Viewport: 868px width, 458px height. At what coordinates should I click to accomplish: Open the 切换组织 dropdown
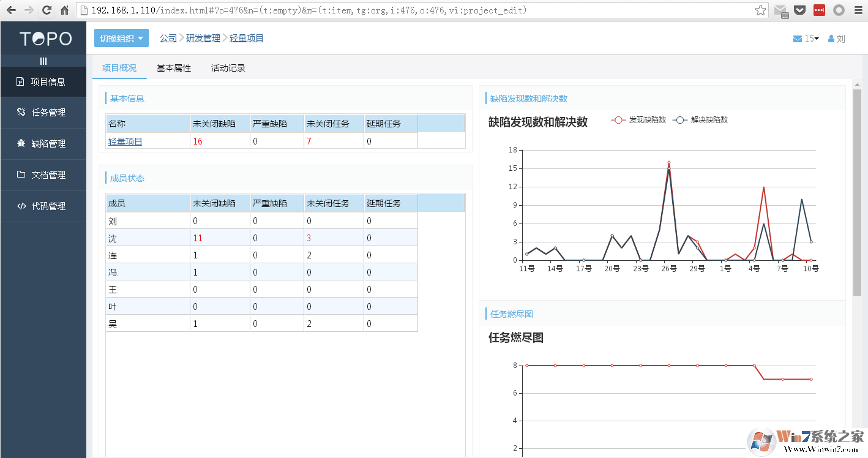tap(121, 37)
